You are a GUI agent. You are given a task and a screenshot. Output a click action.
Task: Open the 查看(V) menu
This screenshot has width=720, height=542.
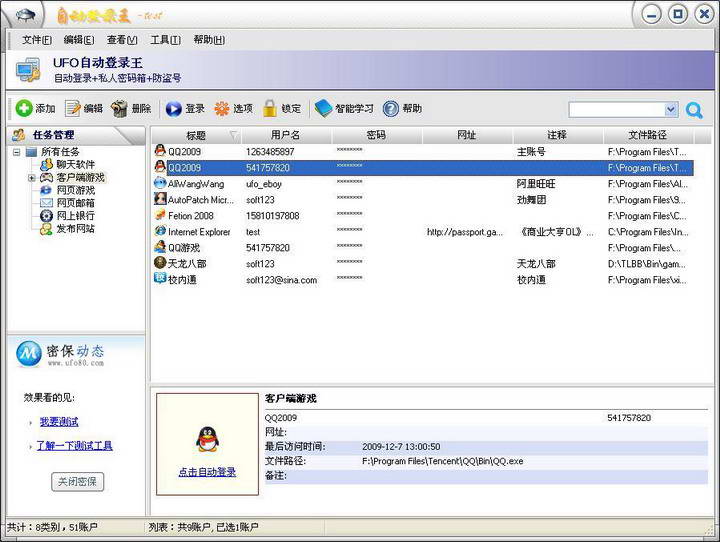pyautogui.click(x=122, y=40)
